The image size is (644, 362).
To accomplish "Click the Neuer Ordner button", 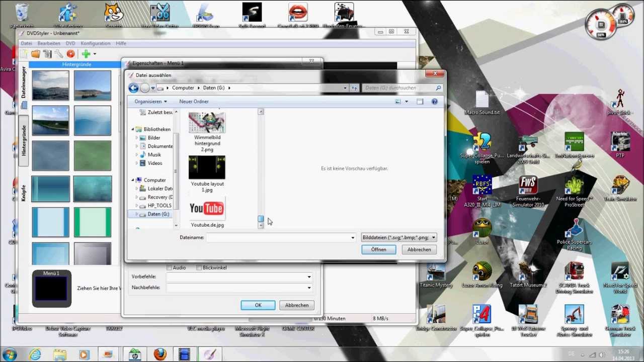I will 194,102.
